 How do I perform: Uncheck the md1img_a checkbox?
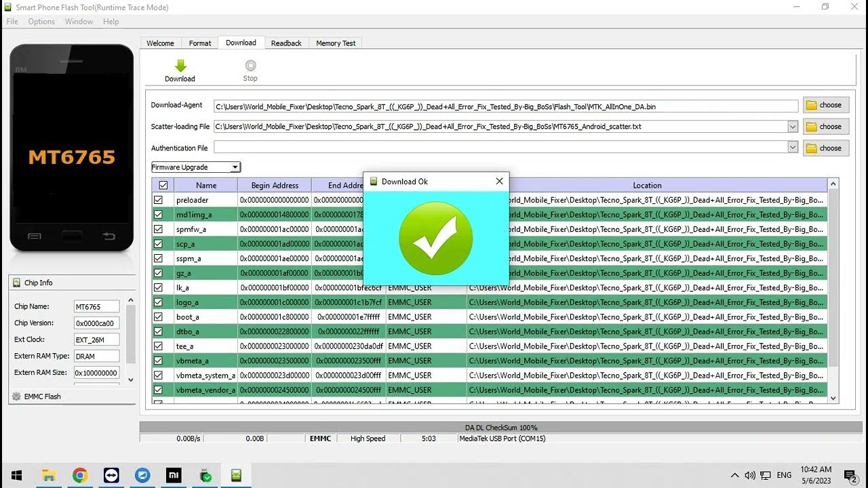coord(158,214)
